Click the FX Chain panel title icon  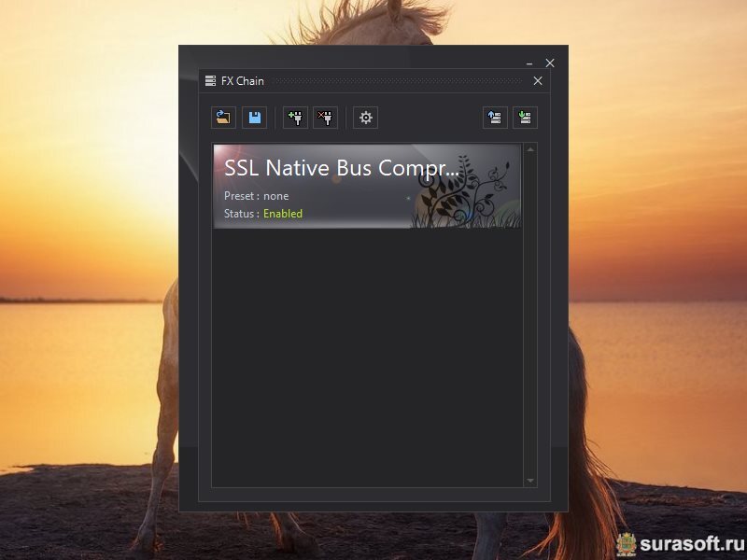[x=210, y=81]
